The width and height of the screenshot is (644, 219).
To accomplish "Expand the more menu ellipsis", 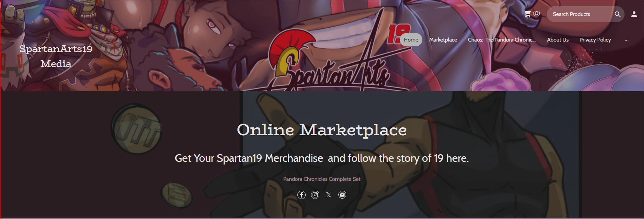I will (x=626, y=40).
